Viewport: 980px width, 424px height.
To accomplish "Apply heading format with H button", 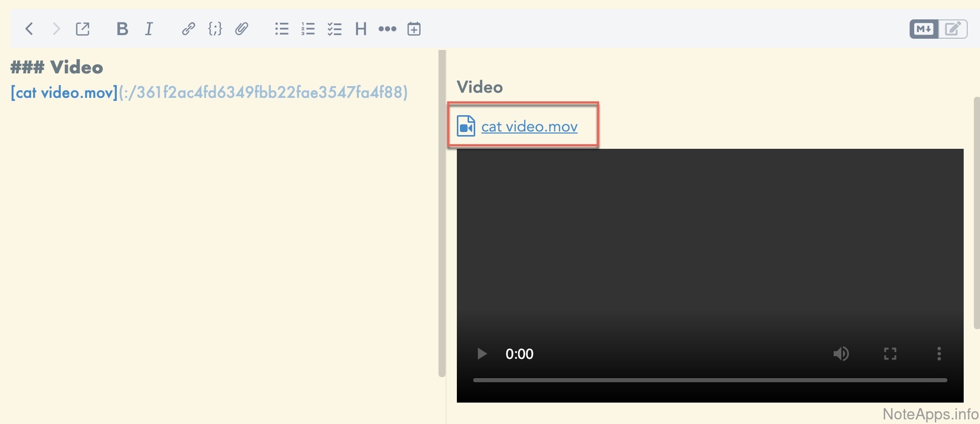I will [x=361, y=29].
